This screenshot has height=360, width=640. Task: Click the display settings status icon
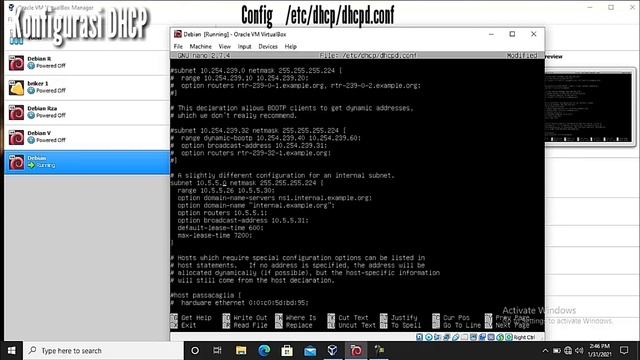click(473, 337)
